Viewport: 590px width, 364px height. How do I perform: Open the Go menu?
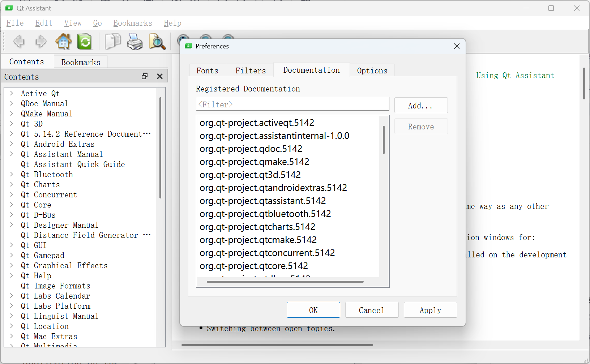[x=97, y=23]
